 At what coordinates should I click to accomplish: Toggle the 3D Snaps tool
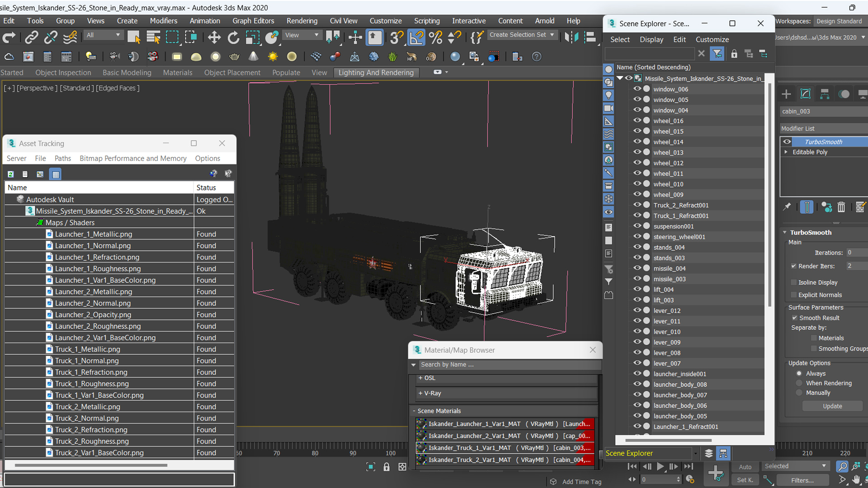click(x=396, y=38)
